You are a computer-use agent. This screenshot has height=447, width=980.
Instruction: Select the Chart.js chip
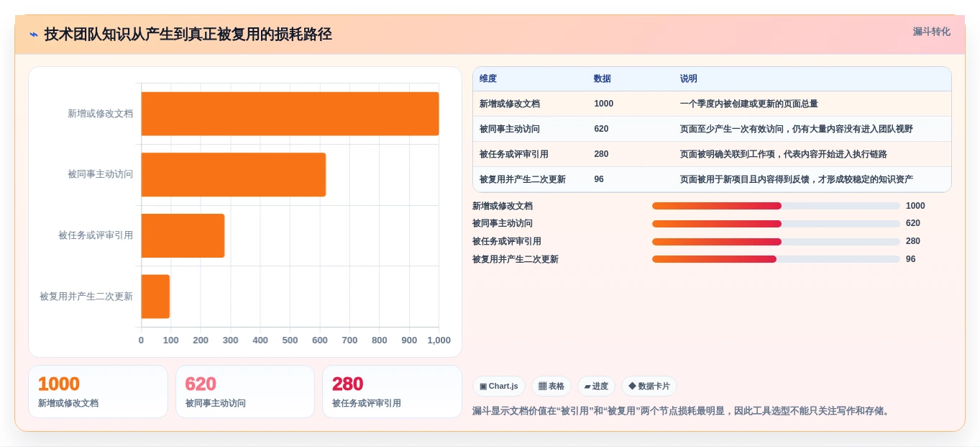coord(499,386)
